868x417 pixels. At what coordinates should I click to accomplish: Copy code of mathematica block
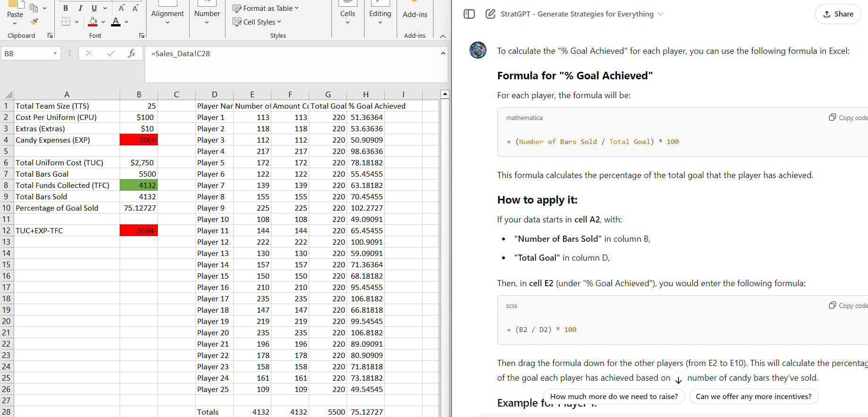848,118
